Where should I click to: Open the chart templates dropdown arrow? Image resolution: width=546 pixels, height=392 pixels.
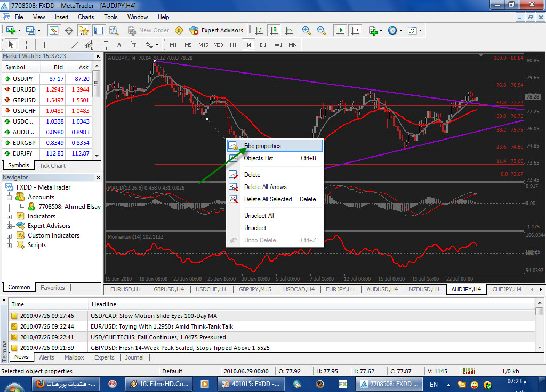pyautogui.click(x=421, y=30)
